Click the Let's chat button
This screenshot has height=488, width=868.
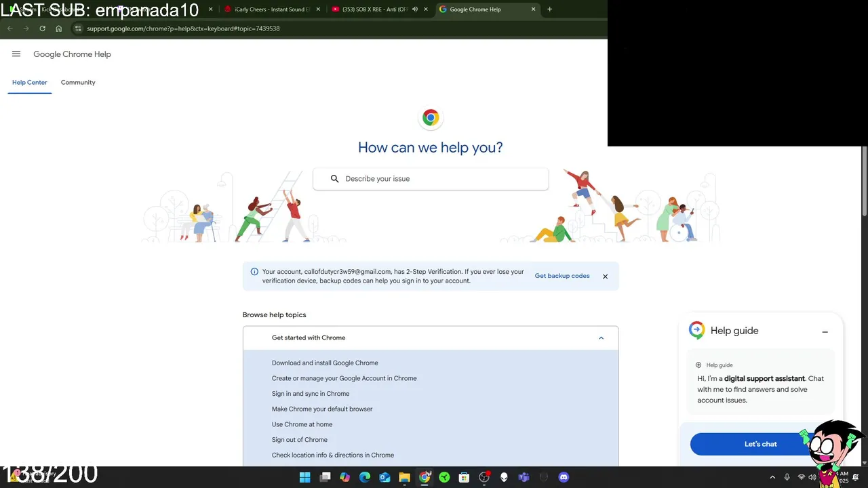pyautogui.click(x=760, y=445)
